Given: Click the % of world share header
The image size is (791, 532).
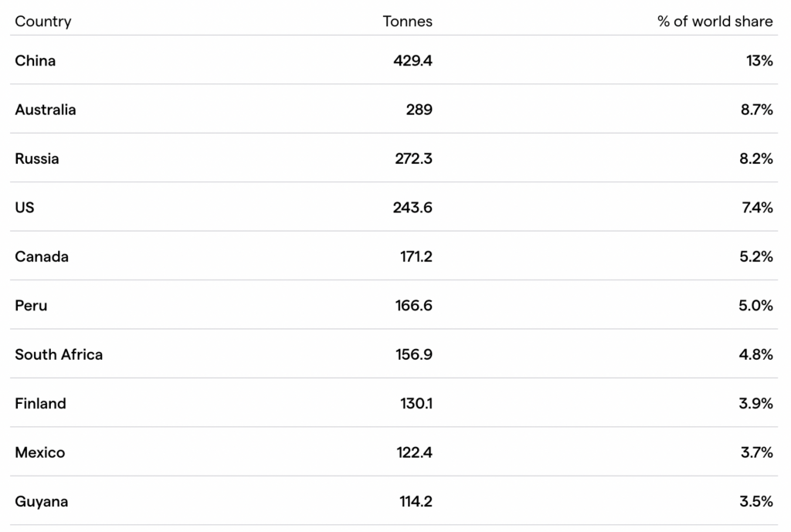Looking at the screenshot, I should click(x=715, y=21).
